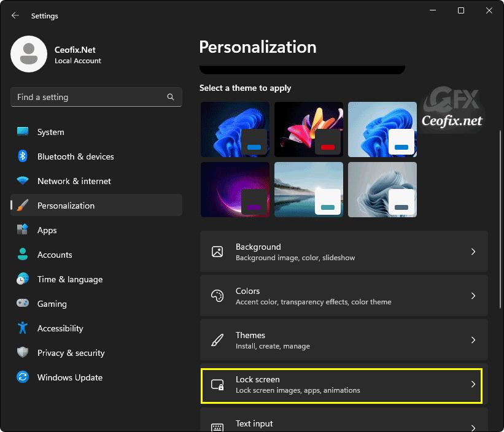The image size is (504, 432).
Task: Open Network & internet settings
Action: [x=23, y=181]
